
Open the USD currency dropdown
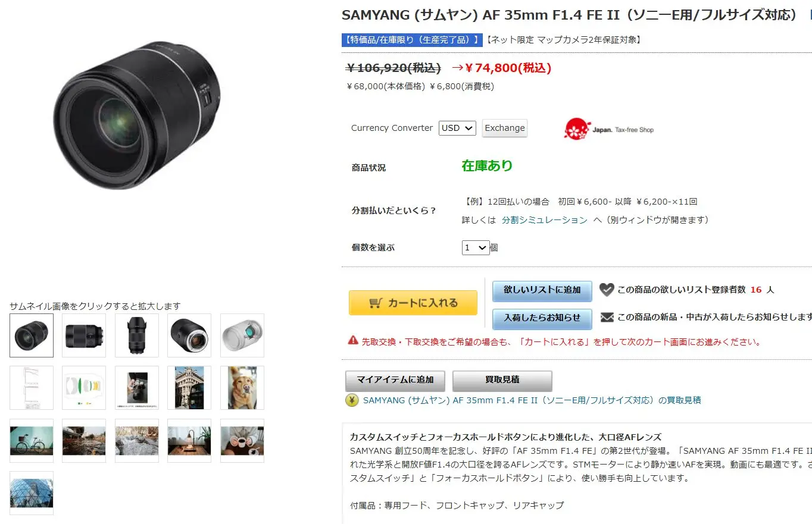click(457, 128)
